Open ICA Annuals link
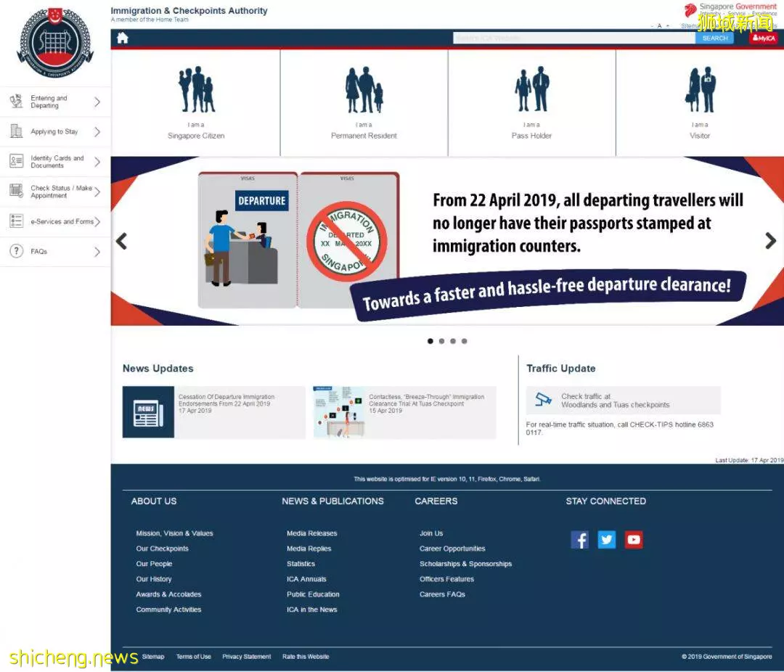The height and width of the screenshot is (672, 784). [x=306, y=579]
